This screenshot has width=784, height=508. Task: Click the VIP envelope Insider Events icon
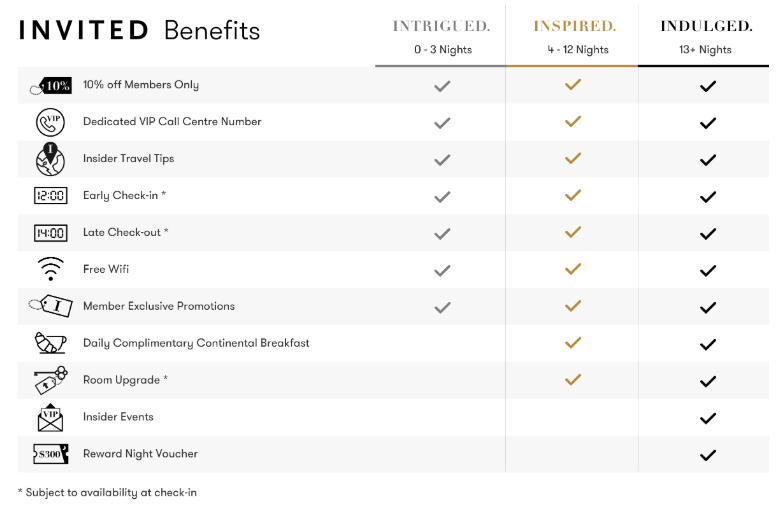click(50, 418)
